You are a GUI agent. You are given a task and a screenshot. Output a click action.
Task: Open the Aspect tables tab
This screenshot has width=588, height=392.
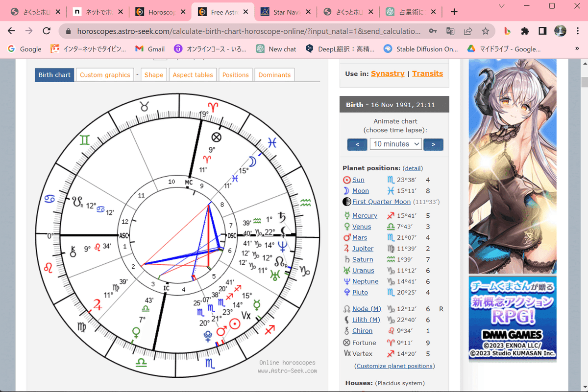193,75
